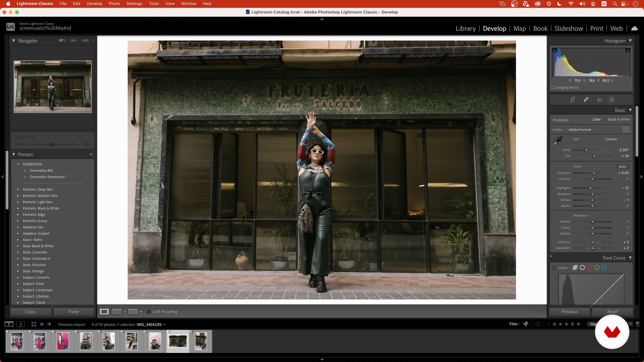Image resolution: width=644 pixels, height=362 pixels.
Task: Click the Previous button
Action: click(570, 312)
